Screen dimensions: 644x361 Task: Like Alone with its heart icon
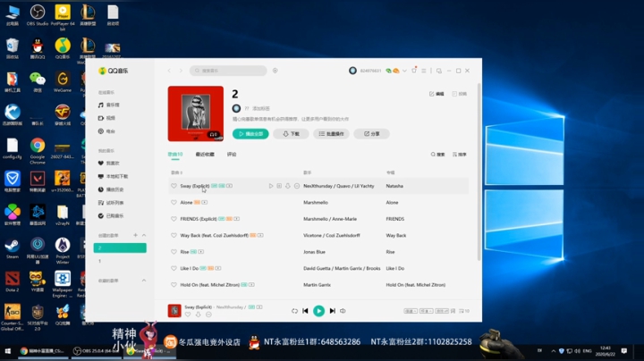[x=174, y=202]
